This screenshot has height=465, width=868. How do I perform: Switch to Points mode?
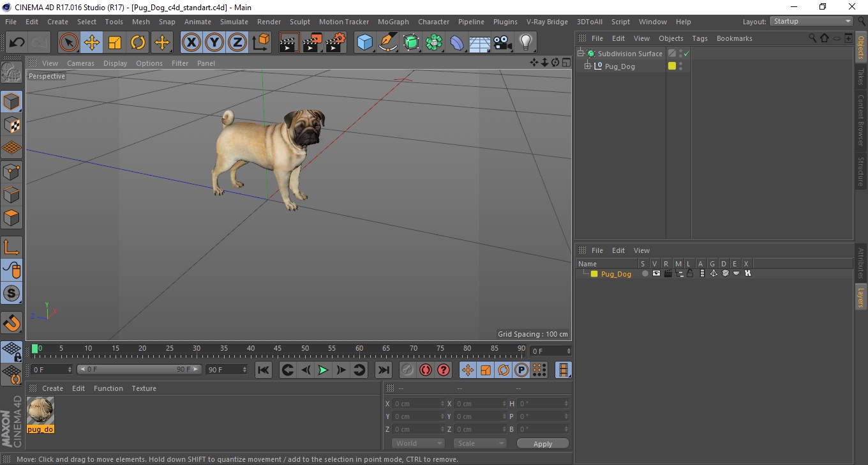tap(11, 171)
